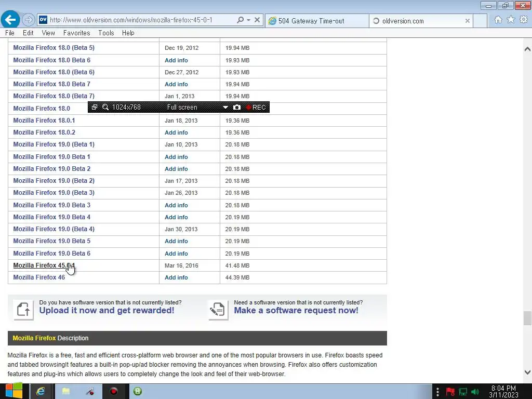Image resolution: width=532 pixels, height=399 pixels.
Task: Open Mozilla Firefox 18.0 Beta 6 link
Action: (x=51, y=60)
